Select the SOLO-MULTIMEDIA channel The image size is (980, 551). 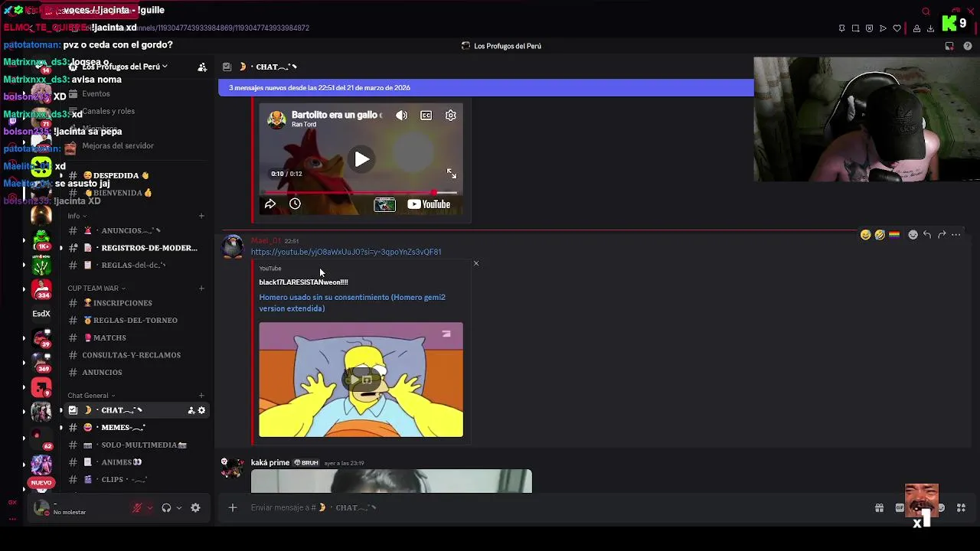[x=135, y=445]
